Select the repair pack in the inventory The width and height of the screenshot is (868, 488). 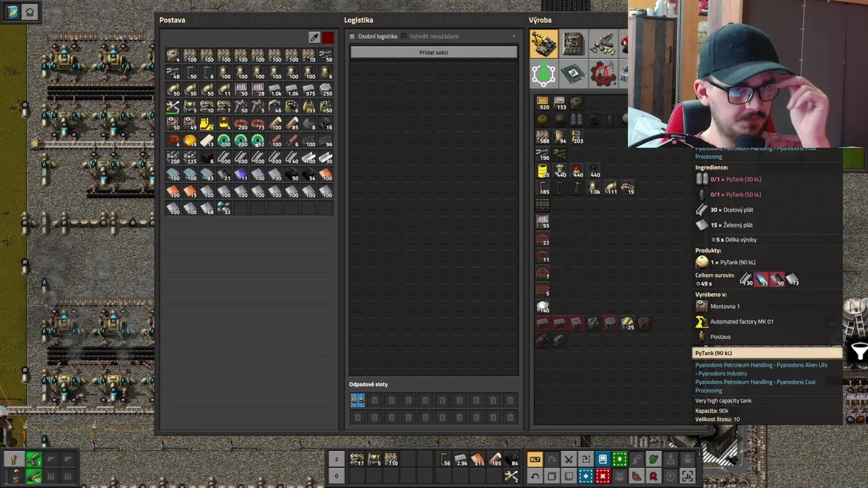click(x=173, y=106)
